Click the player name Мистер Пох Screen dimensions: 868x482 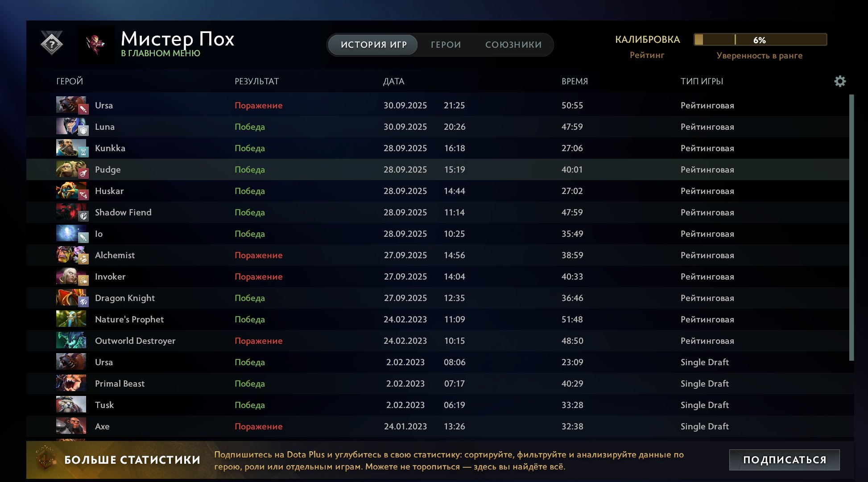tap(177, 39)
